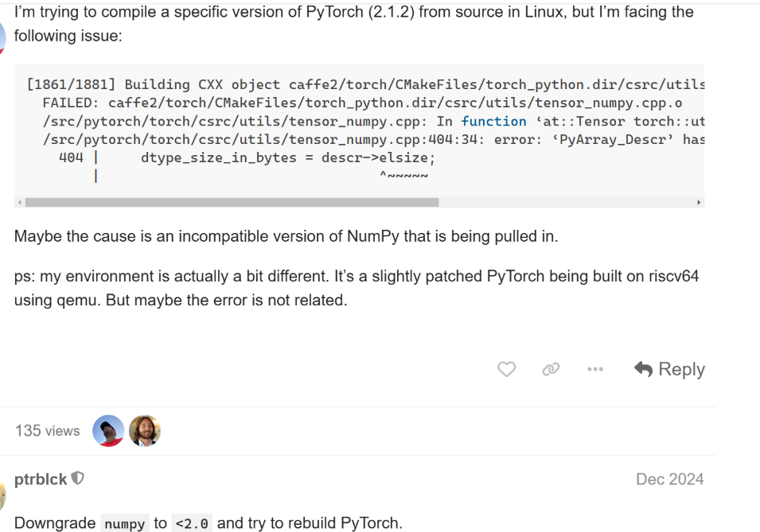Open the red-hat user avatar by views
This screenshot has height=532, width=760.
pos(109,431)
